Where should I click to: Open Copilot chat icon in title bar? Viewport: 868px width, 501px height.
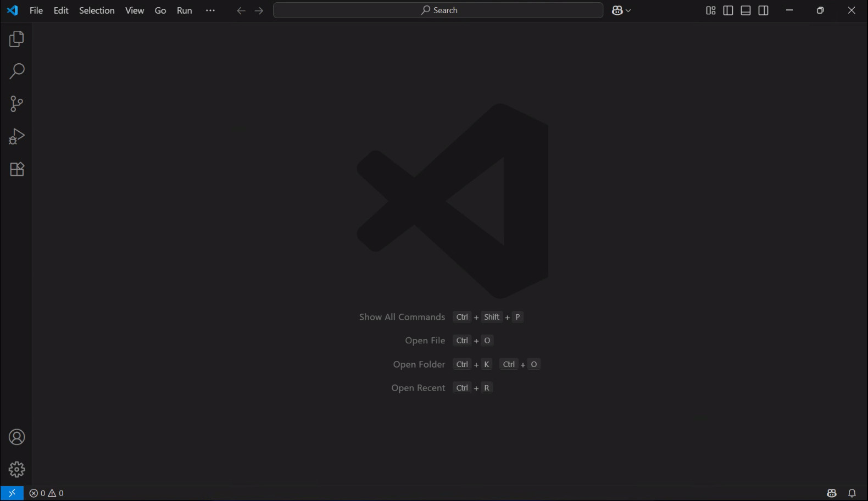click(x=617, y=10)
